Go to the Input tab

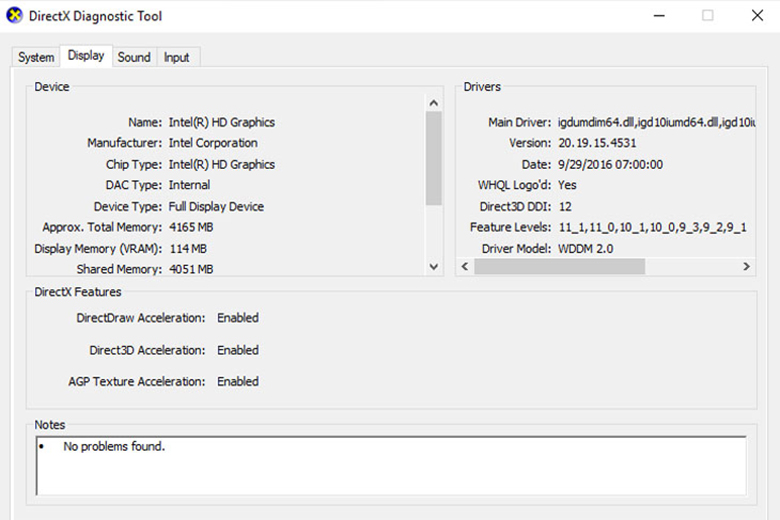pyautogui.click(x=176, y=57)
